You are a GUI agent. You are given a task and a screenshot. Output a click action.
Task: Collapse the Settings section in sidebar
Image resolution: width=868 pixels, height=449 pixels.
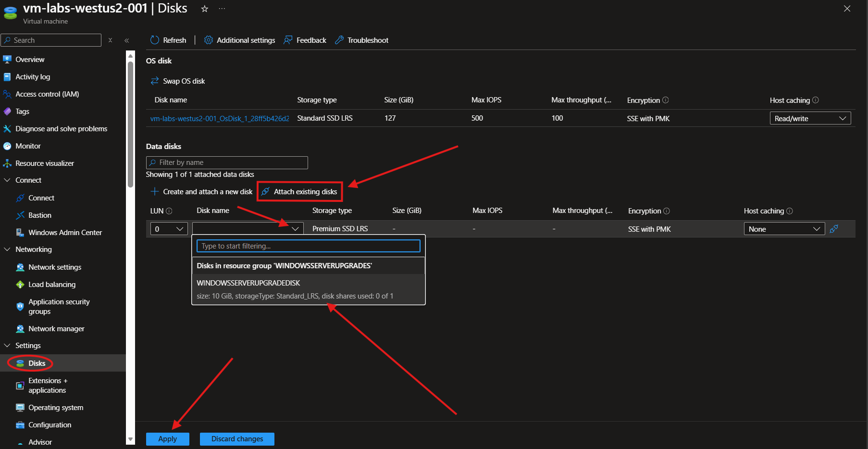coord(7,346)
